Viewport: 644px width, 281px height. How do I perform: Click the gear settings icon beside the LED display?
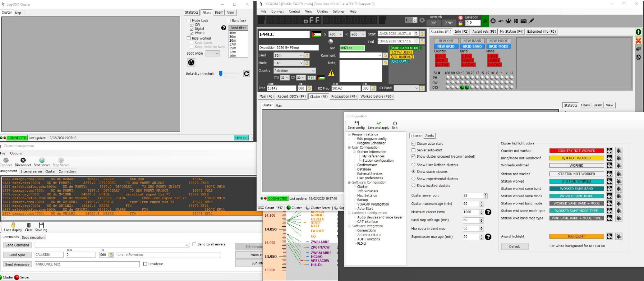(x=422, y=20)
